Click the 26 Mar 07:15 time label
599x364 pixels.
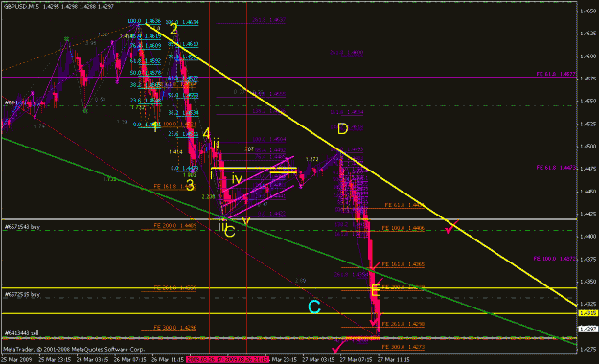(130, 359)
